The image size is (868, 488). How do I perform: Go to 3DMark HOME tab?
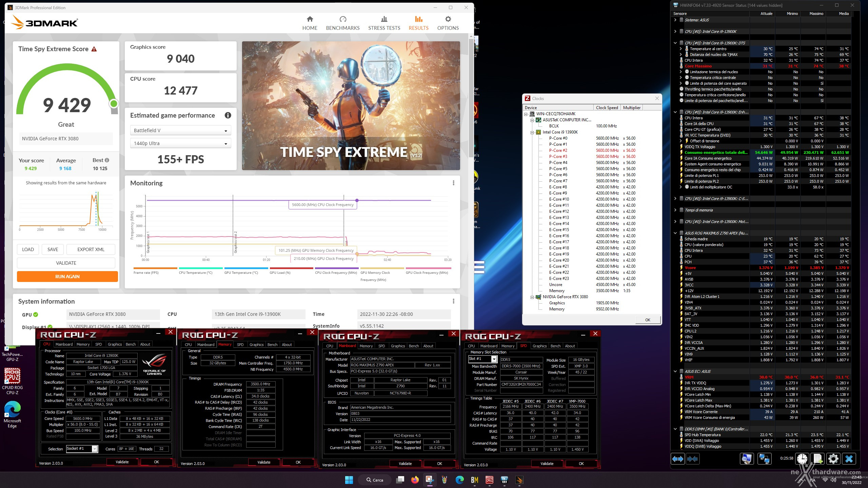pos(310,23)
